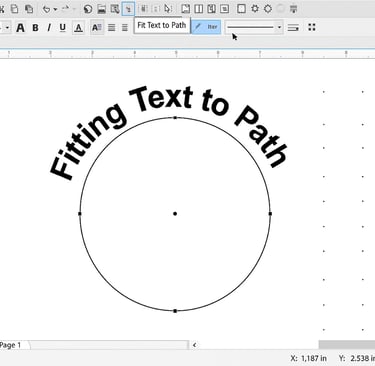Click the arrow cursor icon in top toolbar
This screenshot has height=366, width=375.
tap(168, 9)
